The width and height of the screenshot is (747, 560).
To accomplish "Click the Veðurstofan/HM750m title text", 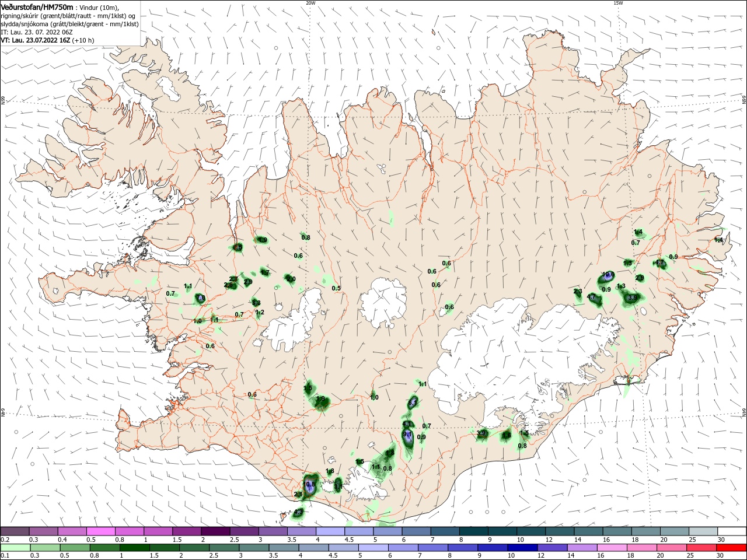I will (x=37, y=6).
